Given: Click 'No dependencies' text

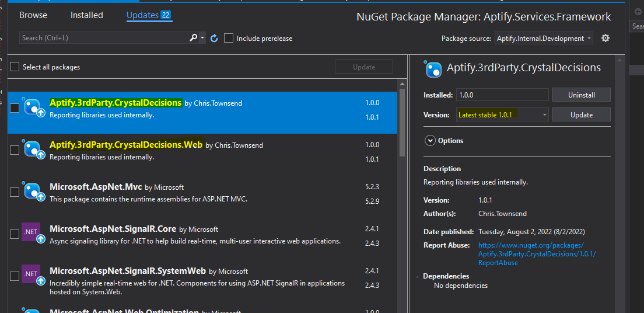Looking at the screenshot, I should click(461, 285).
